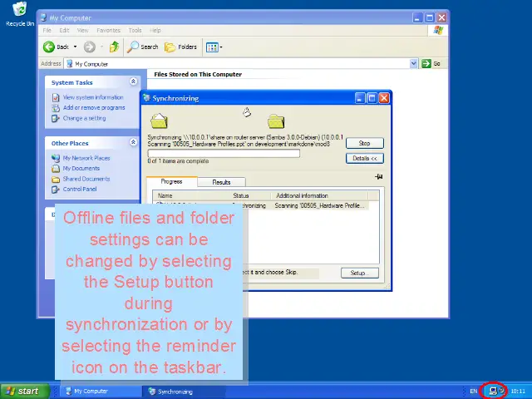Click View system information link
The width and height of the screenshot is (532, 399).
[x=93, y=97]
